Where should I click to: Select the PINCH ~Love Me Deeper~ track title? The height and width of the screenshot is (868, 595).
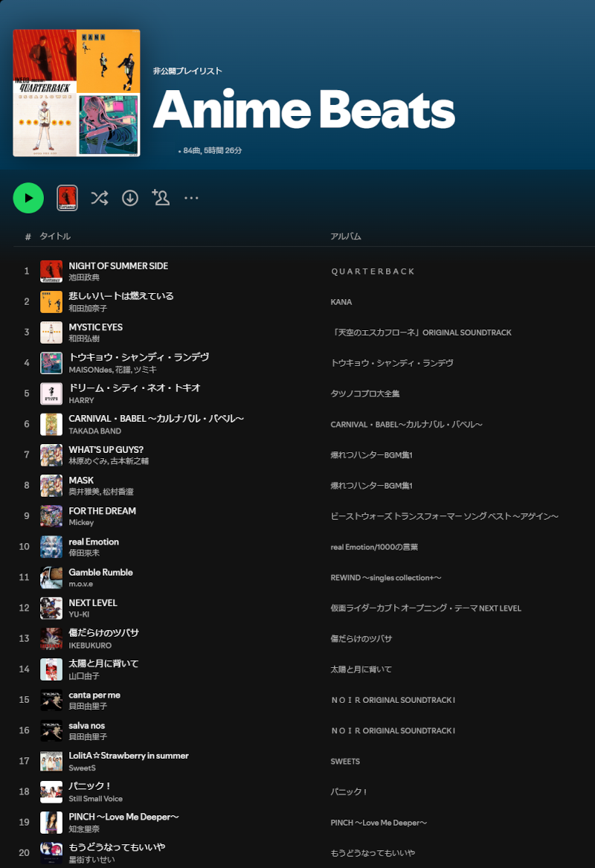click(124, 817)
